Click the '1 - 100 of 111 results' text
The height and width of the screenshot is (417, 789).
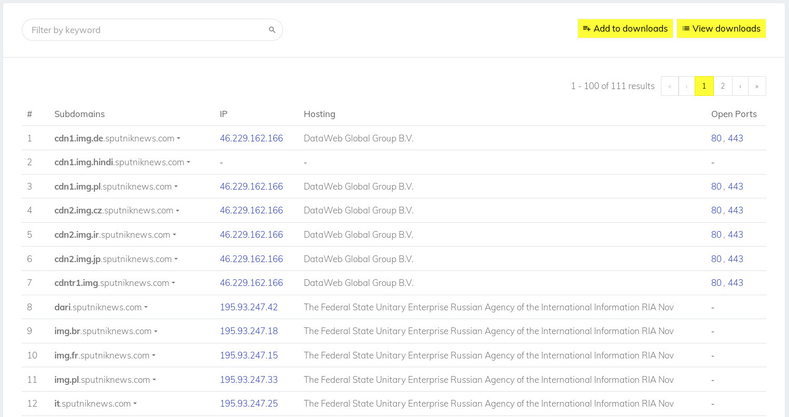(x=612, y=86)
